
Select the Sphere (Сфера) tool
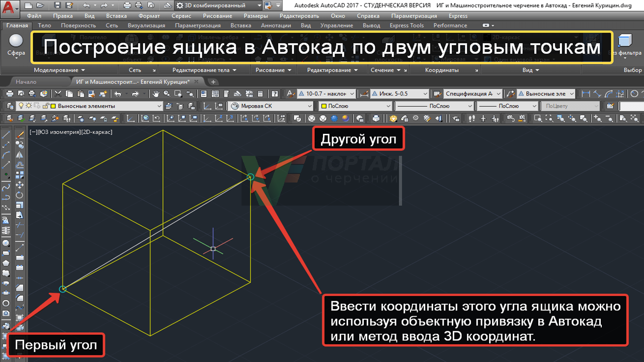coord(17,45)
